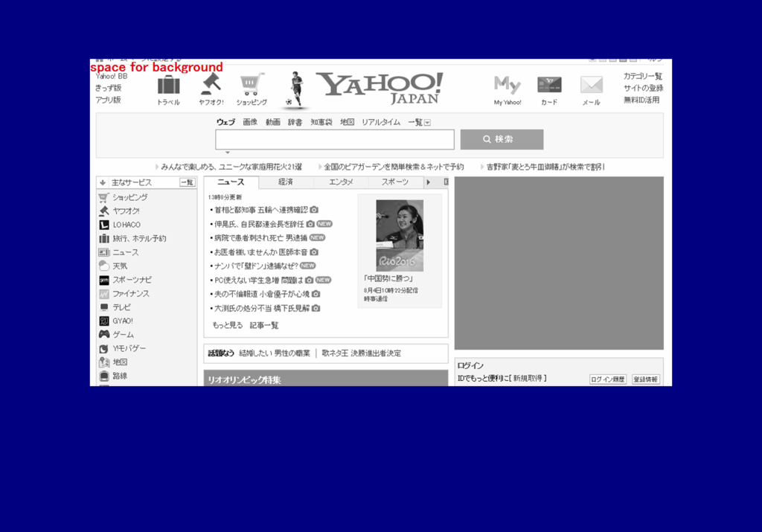Switch to the エンタメ tab
The height and width of the screenshot is (532, 762).
click(341, 182)
